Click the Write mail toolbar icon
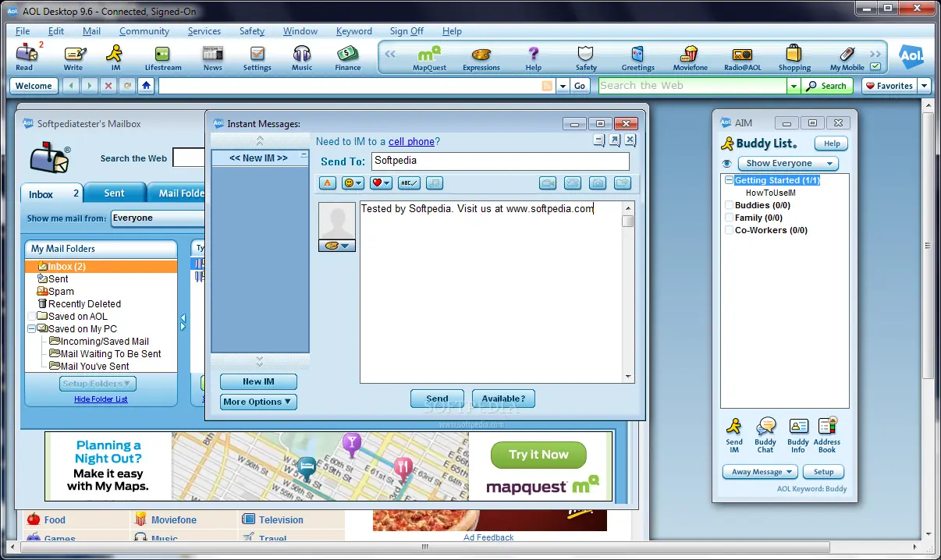941x560 pixels. pos(73,58)
